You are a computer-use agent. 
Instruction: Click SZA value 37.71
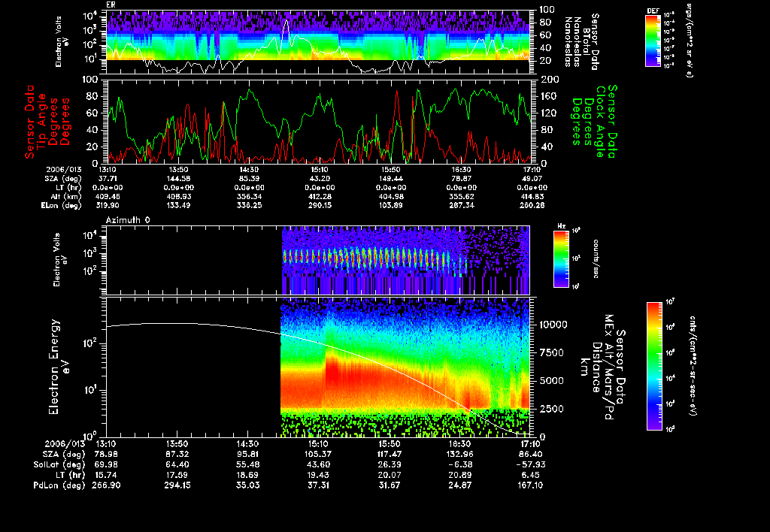coord(108,179)
